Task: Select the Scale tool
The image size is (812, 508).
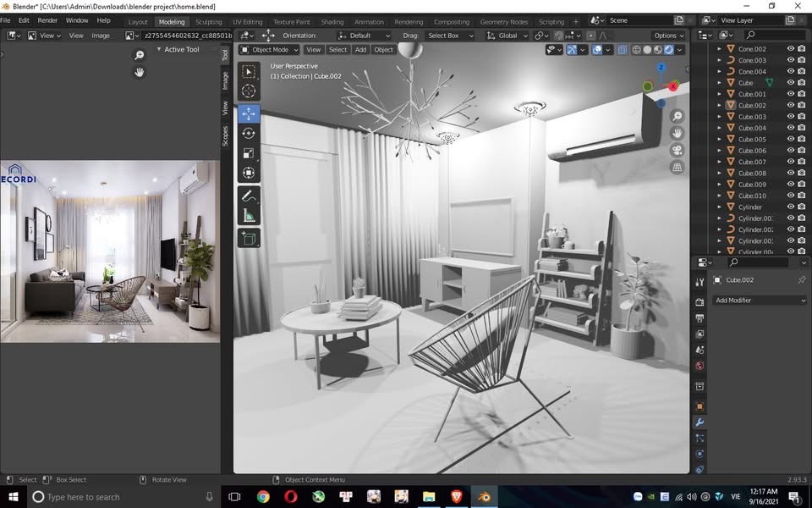Action: click(248, 153)
